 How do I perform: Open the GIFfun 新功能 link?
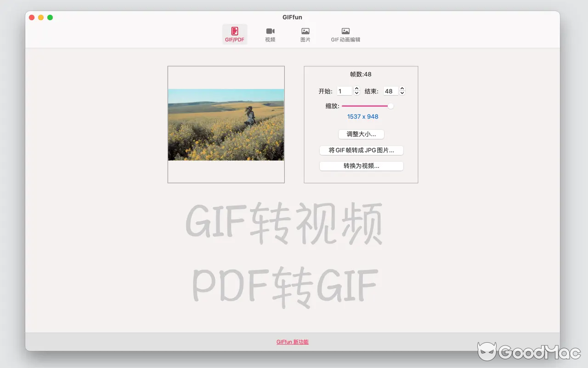pos(293,342)
